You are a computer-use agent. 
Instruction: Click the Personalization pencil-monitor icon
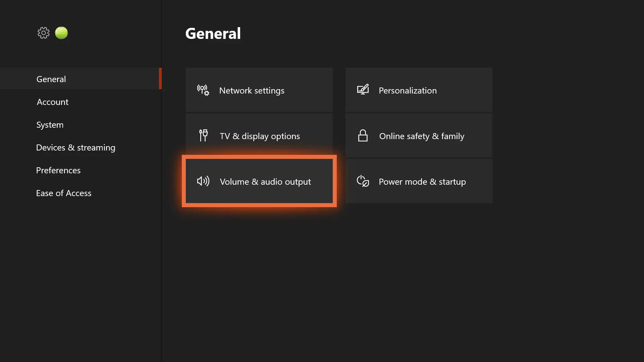[x=363, y=90]
